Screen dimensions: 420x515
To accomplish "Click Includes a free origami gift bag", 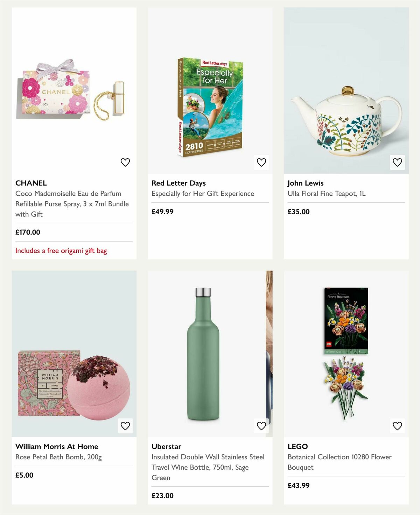I will coord(62,251).
